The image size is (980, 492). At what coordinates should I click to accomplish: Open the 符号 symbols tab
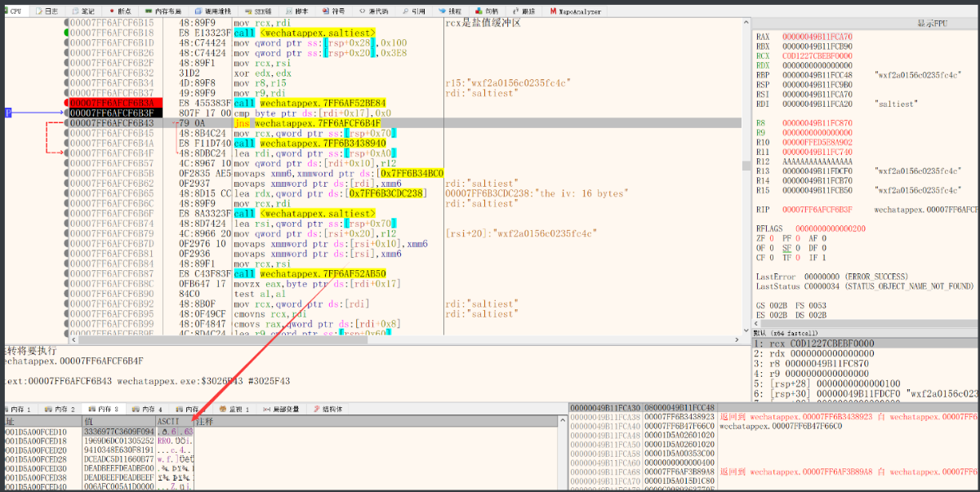pos(335,11)
